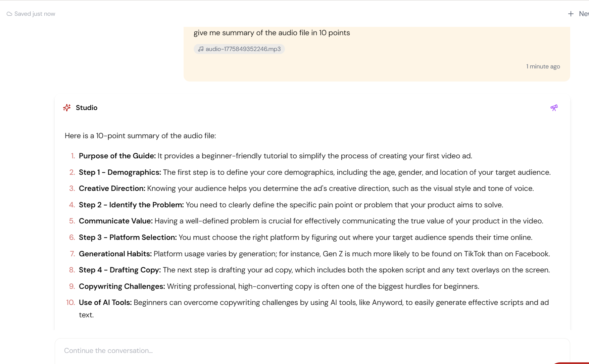Click the user prompt about audio summary
The height and width of the screenshot is (364, 589).
click(x=272, y=33)
